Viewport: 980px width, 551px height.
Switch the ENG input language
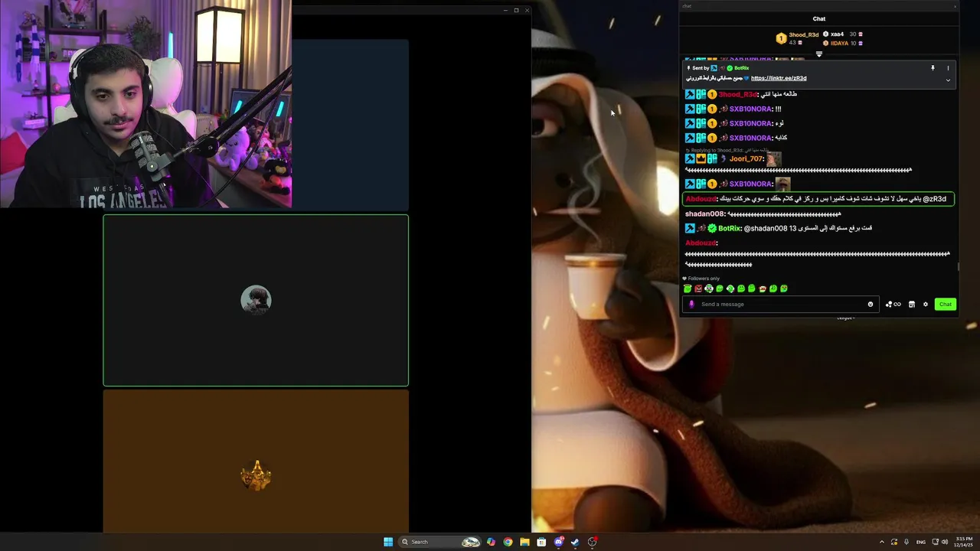921,542
